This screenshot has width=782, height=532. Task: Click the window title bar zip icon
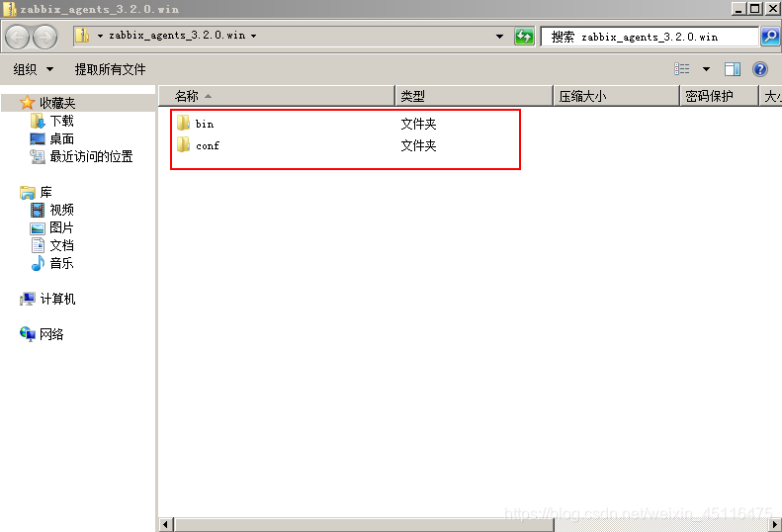tap(10, 9)
